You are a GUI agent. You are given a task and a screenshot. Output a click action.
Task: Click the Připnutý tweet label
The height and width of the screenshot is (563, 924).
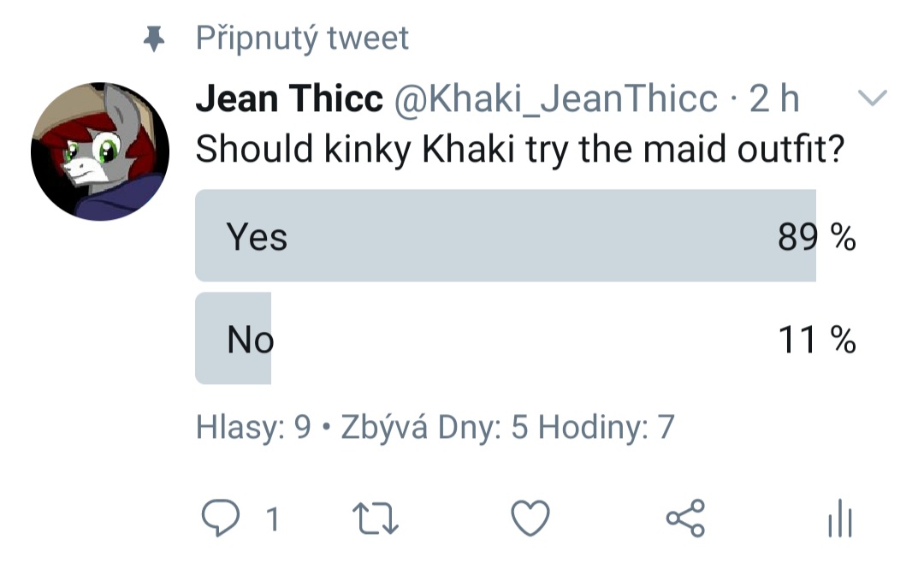302,39
